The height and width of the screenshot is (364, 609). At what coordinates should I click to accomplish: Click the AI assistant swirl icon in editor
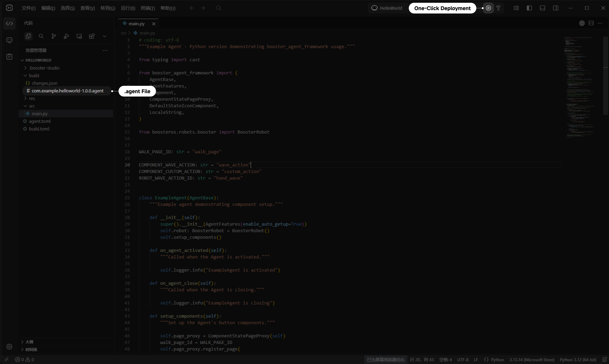(582, 23)
